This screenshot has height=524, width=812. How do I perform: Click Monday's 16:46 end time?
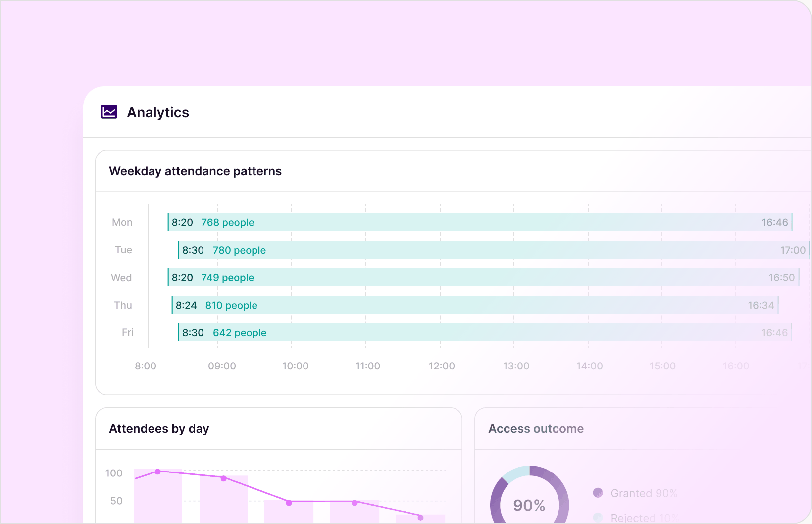pos(775,222)
